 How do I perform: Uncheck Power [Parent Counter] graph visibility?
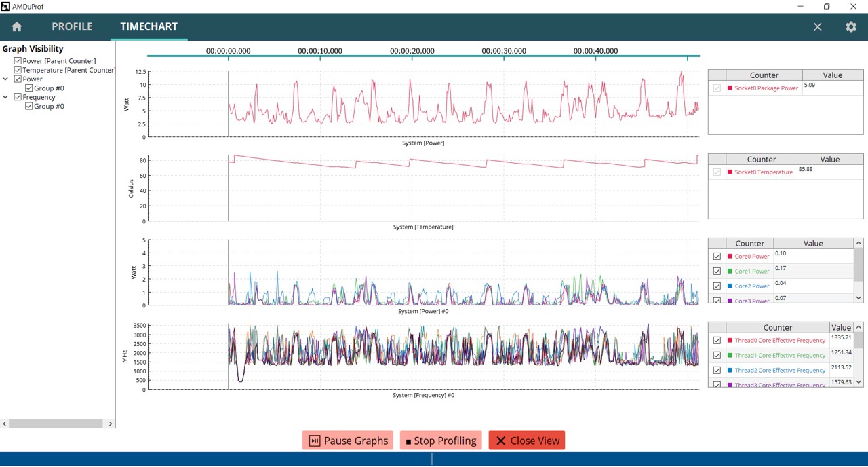click(x=18, y=61)
